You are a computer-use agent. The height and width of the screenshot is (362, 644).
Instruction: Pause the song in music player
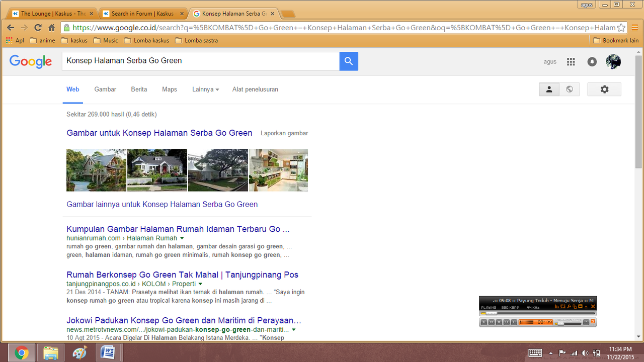[492, 322]
